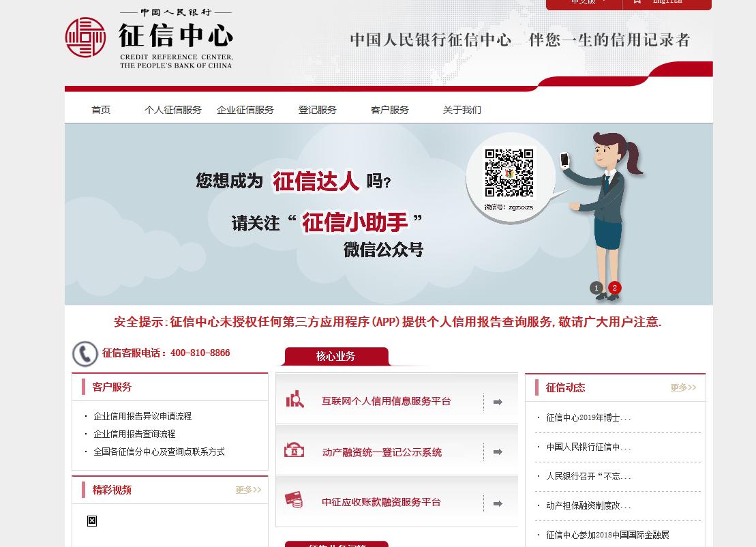The width and height of the screenshot is (756, 547).
Task: Click the arrow icon on the 互联网个人信用信息服务平台 row
Action: pyautogui.click(x=498, y=402)
